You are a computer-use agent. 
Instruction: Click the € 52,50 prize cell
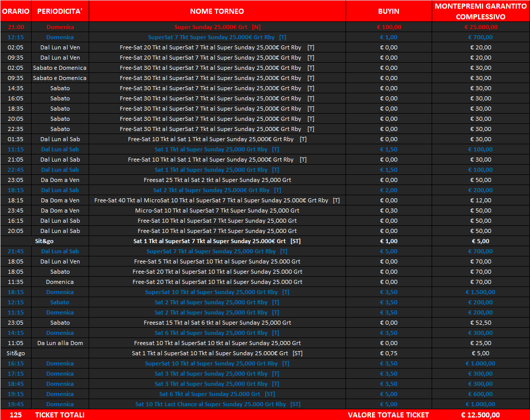(x=481, y=323)
